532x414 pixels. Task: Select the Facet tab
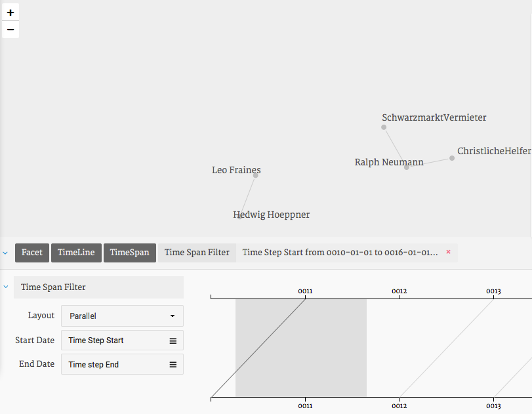[x=31, y=253]
